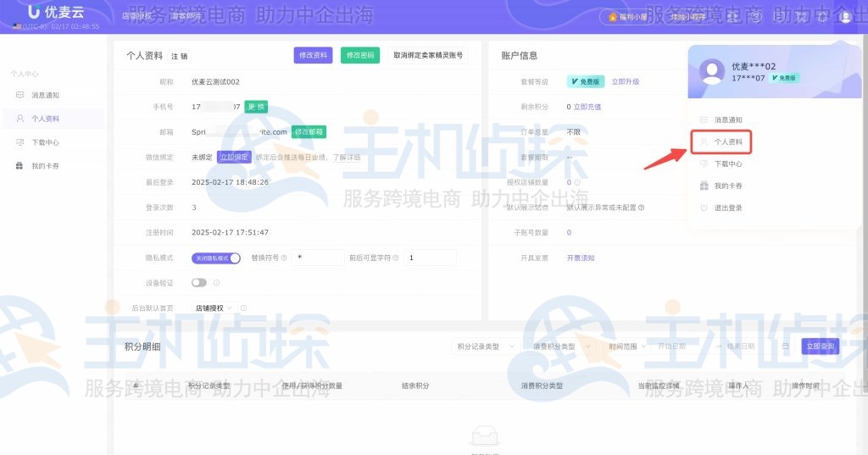Viewport: 868px width, 455px height.
Task: Click the 我的卡券 gift icon in the left sidebar
Action: (x=20, y=165)
